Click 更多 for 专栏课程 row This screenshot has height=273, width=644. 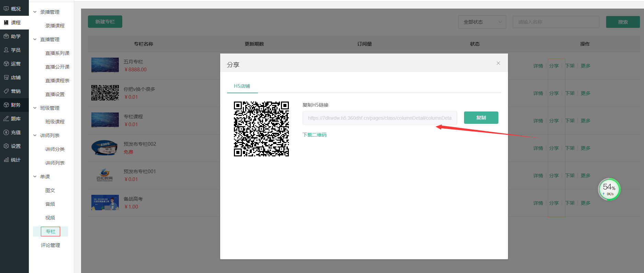pos(586,121)
